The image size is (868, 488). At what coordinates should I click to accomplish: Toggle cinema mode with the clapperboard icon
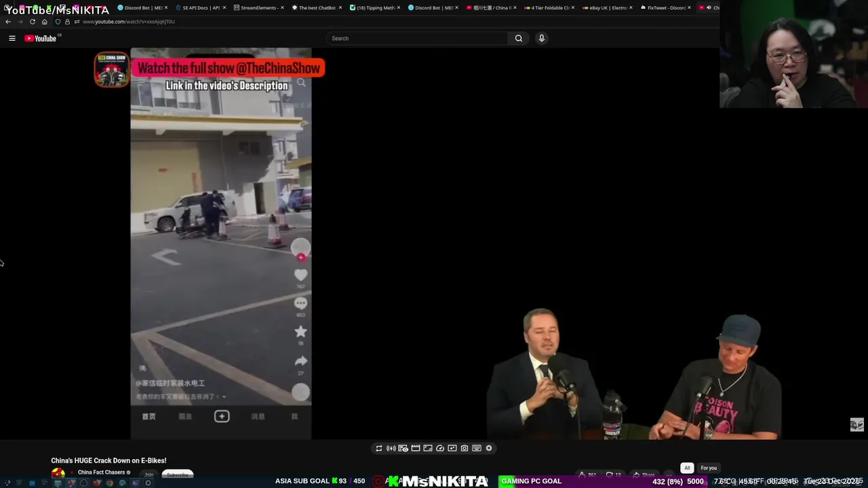pos(416,448)
